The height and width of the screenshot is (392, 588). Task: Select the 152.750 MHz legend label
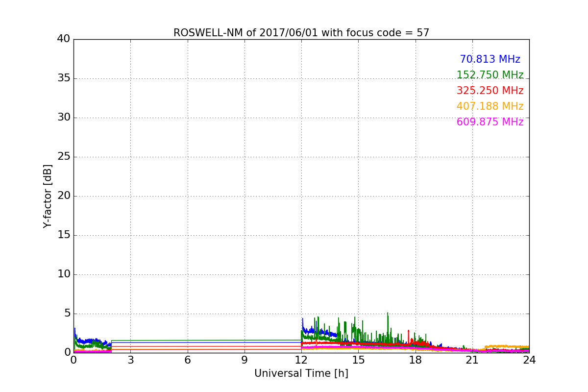click(x=490, y=75)
